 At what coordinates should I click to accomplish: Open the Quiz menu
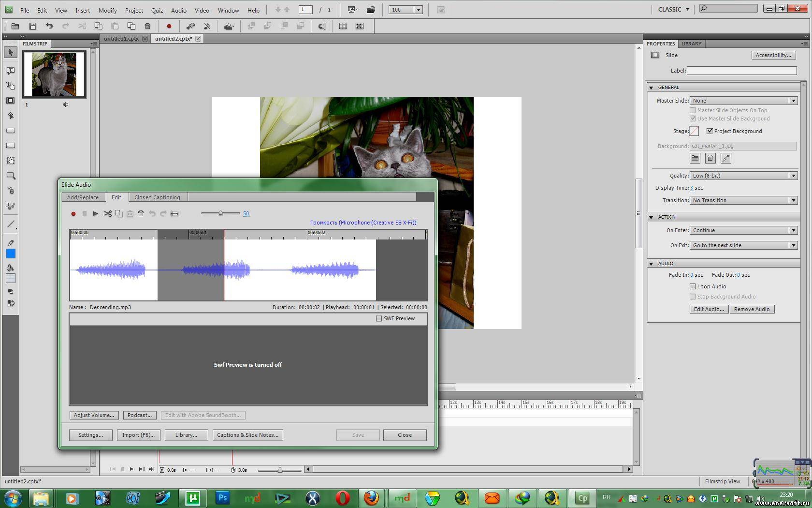(x=157, y=10)
